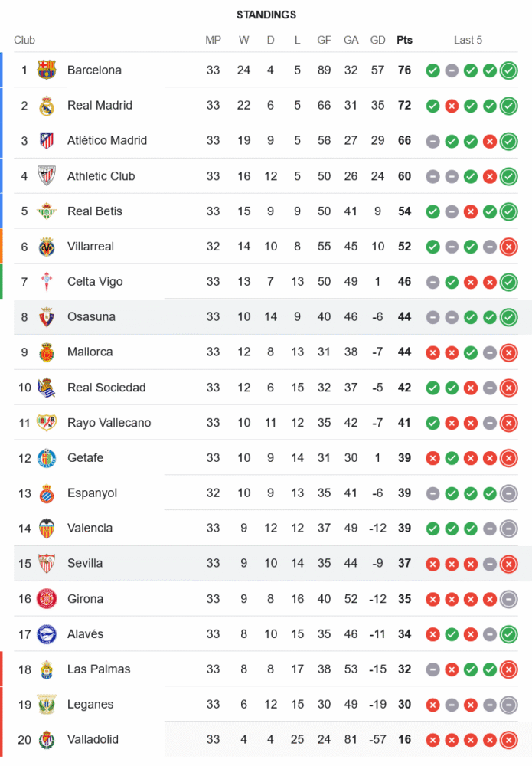Click the Club column header
This screenshot has height=766, width=532.
pyautogui.click(x=24, y=40)
